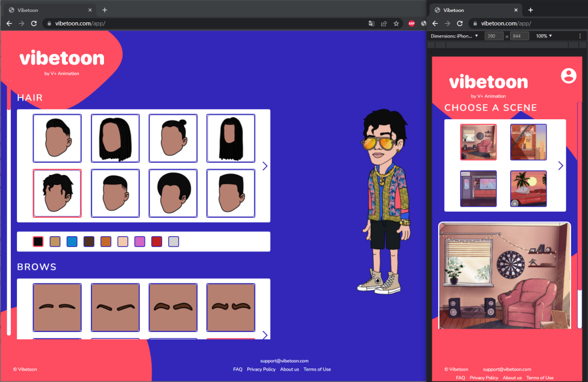Open Terms of Use in left footer
The width and height of the screenshot is (588, 382).
(317, 369)
